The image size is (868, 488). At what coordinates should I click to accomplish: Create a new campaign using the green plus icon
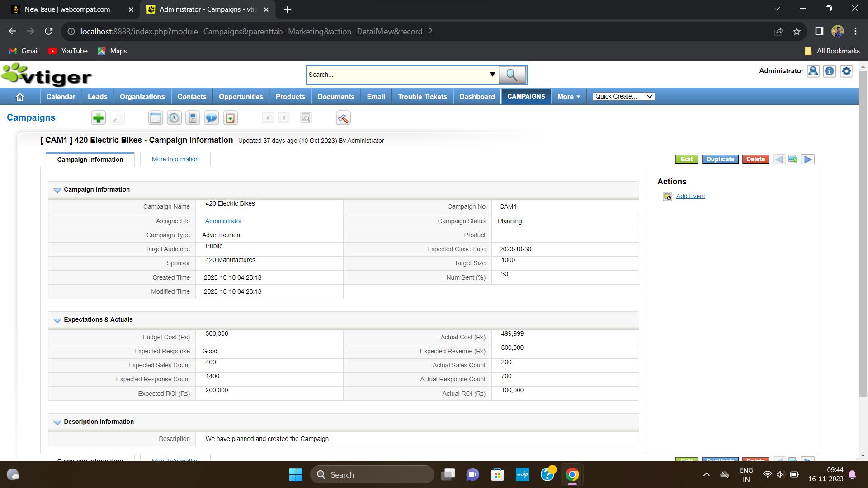pos(98,117)
